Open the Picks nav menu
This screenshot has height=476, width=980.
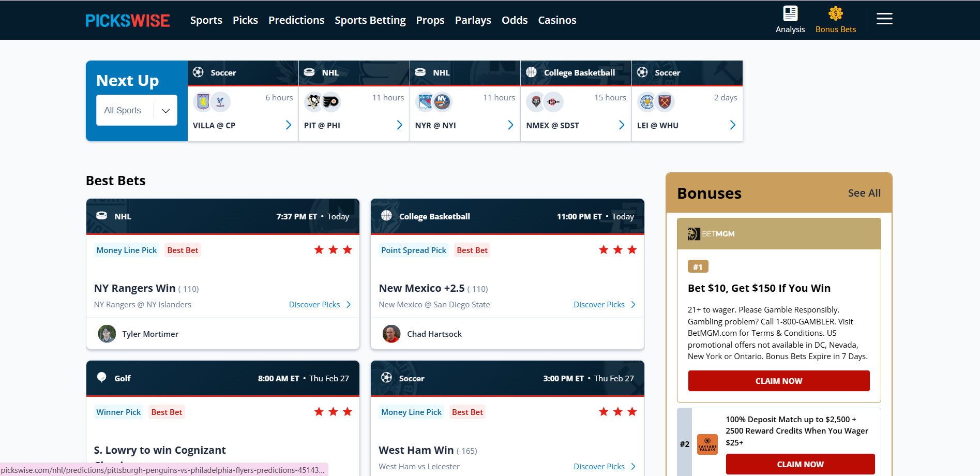pyautogui.click(x=245, y=20)
